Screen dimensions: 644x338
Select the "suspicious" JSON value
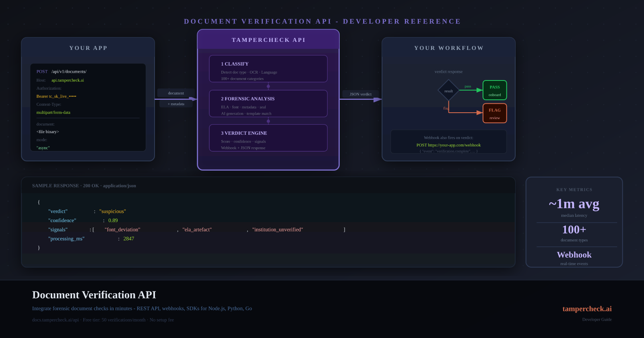(113, 211)
